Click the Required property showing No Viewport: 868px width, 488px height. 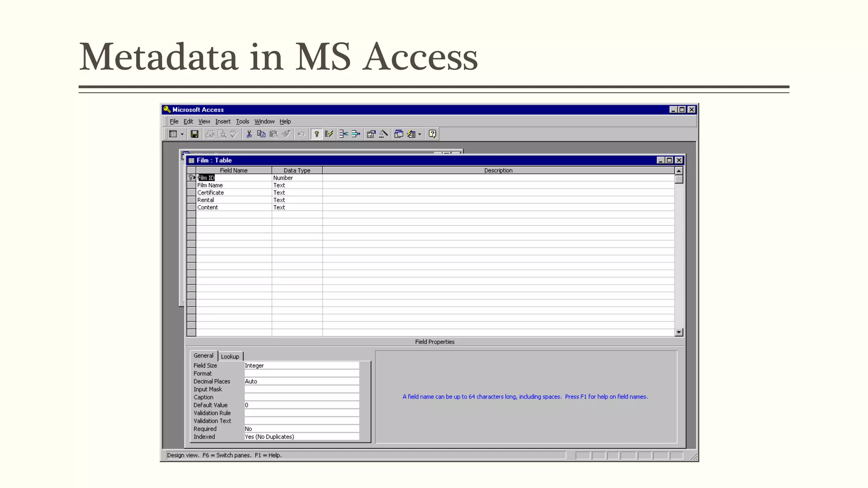click(x=302, y=429)
